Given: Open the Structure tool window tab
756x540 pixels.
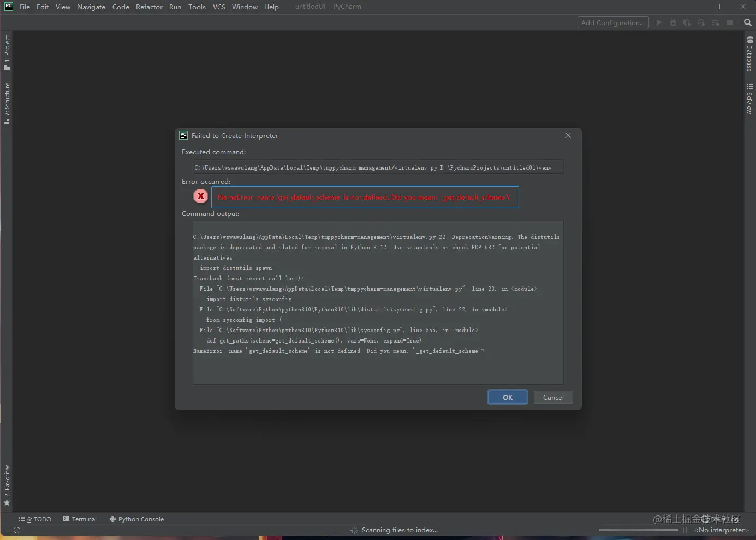Looking at the screenshot, I should coord(7,103).
